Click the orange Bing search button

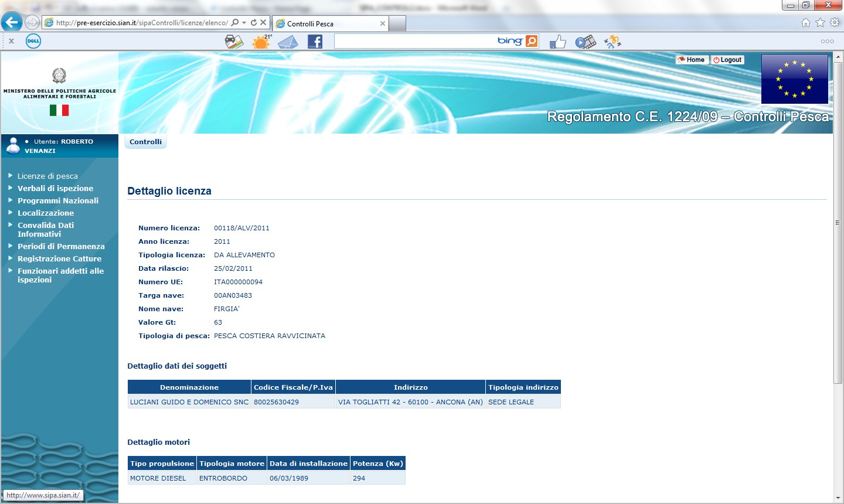tap(532, 41)
